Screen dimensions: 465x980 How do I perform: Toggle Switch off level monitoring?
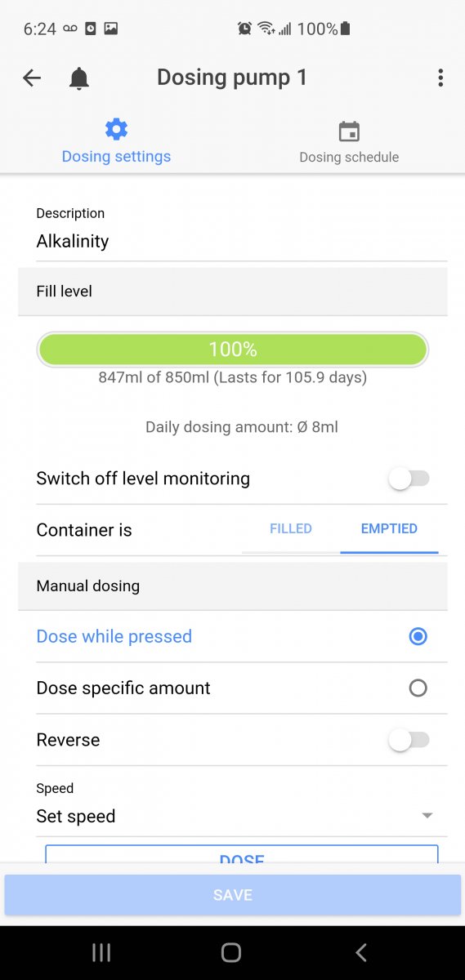(409, 479)
